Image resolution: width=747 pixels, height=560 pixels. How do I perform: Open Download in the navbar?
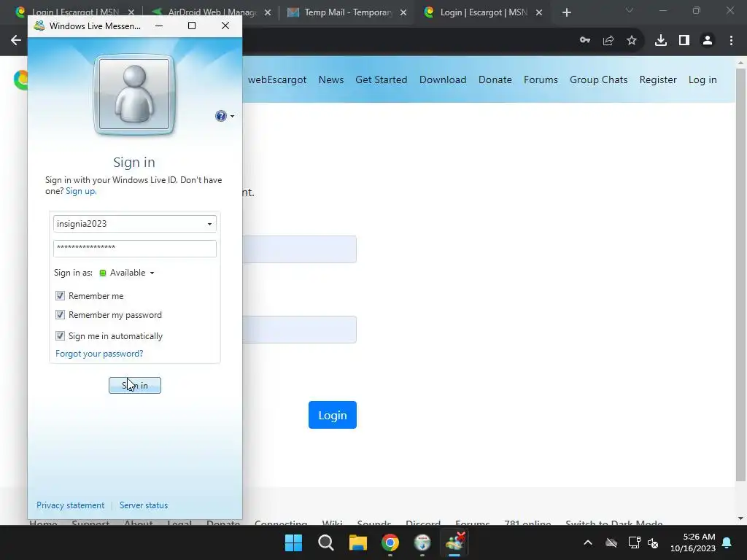443,80
